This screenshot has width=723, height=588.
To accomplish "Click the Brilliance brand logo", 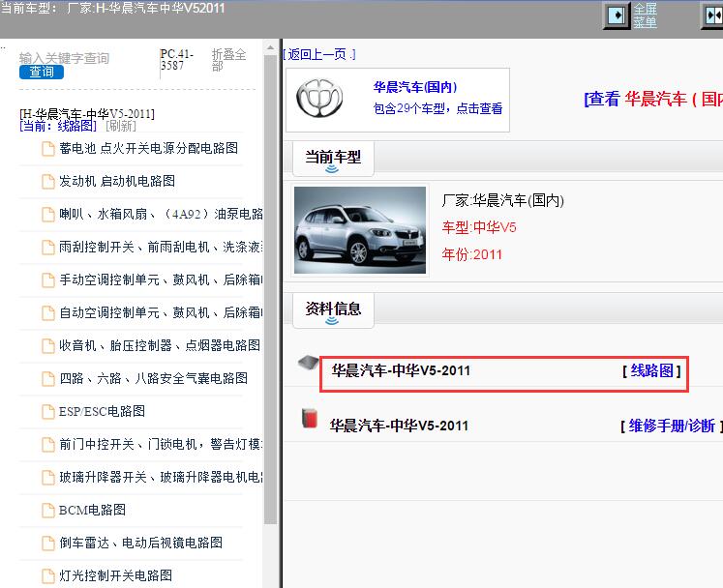I will [319, 98].
